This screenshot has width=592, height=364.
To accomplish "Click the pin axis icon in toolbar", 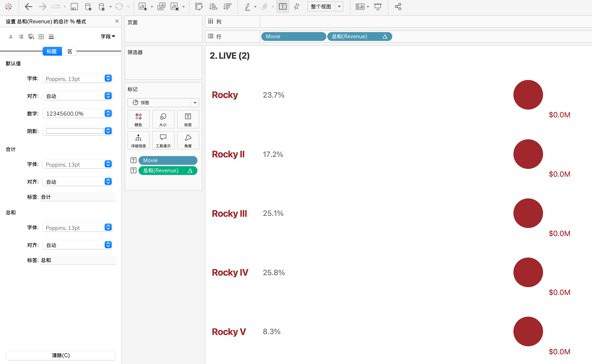I will pos(297,7).
